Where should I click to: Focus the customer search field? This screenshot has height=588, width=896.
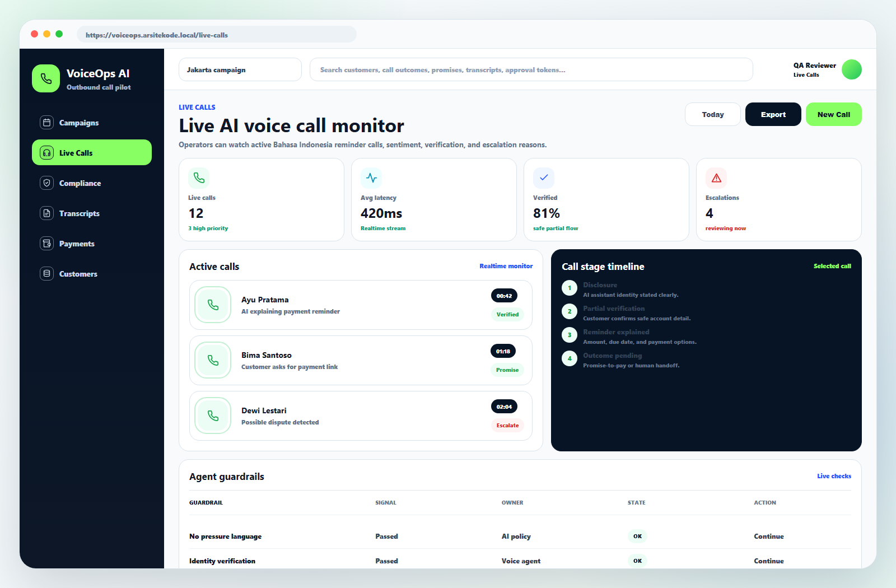click(x=531, y=69)
